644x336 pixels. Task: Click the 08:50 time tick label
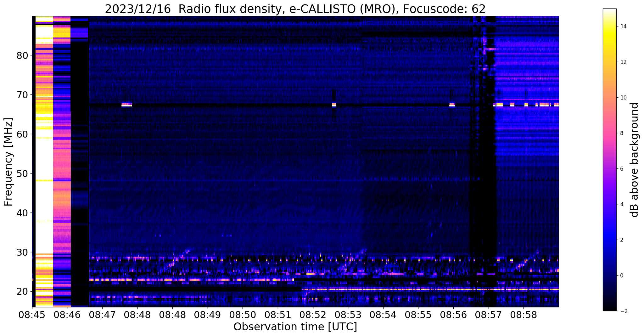pyautogui.click(x=243, y=314)
